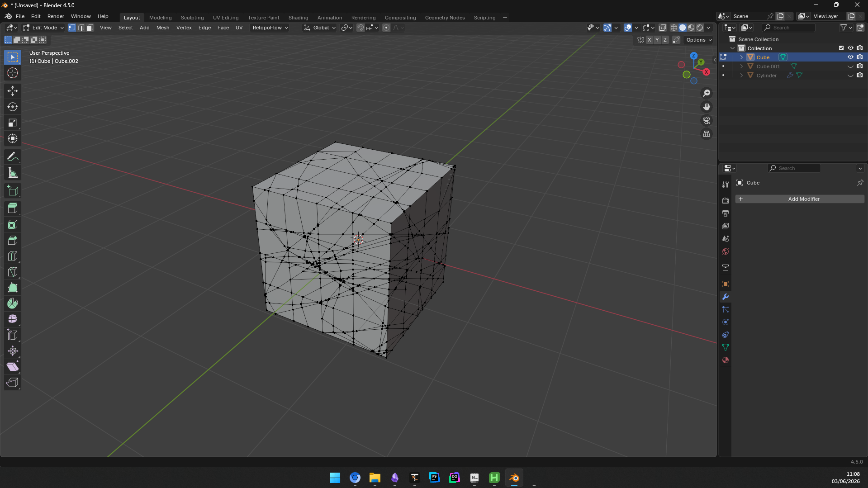Choose the Spin tool
Image resolution: width=868 pixels, height=488 pixels.
coord(13,303)
